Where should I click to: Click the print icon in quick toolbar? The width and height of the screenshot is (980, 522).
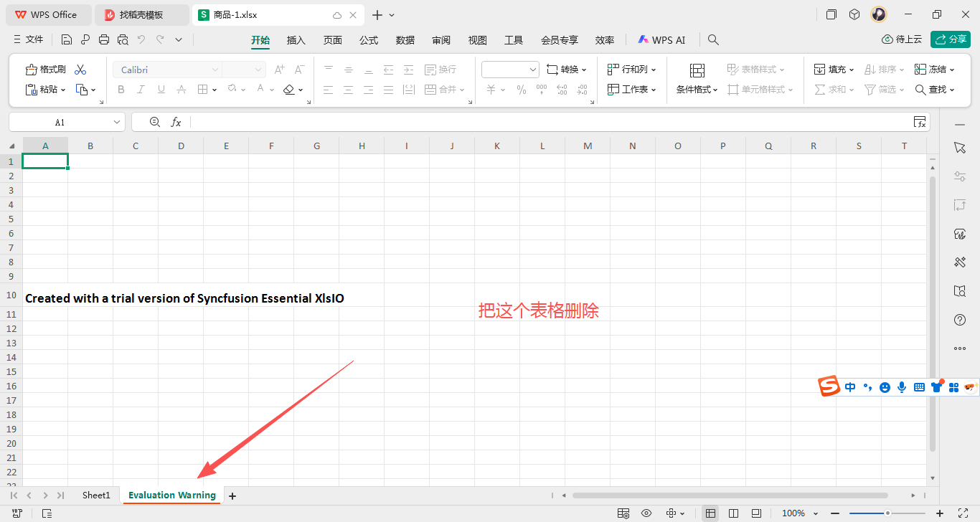(x=104, y=40)
